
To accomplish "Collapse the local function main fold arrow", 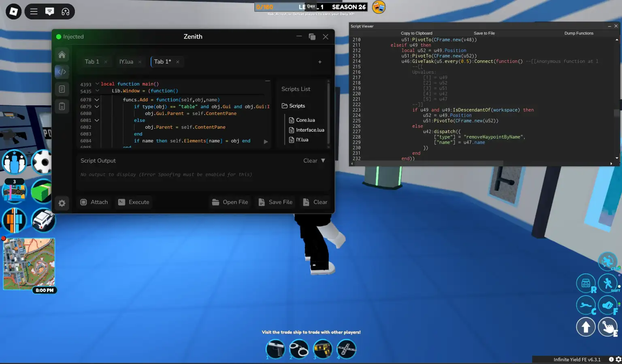I will click(97, 84).
